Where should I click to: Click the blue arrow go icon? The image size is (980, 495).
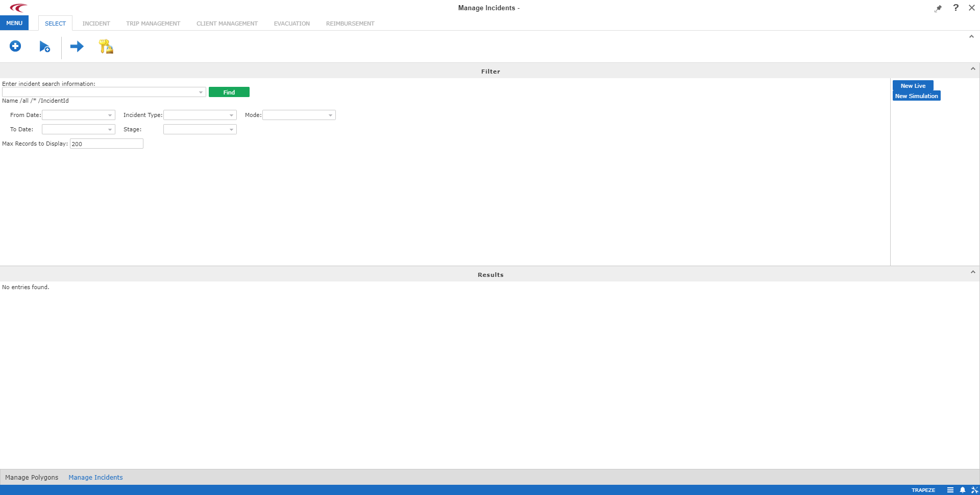click(x=76, y=46)
